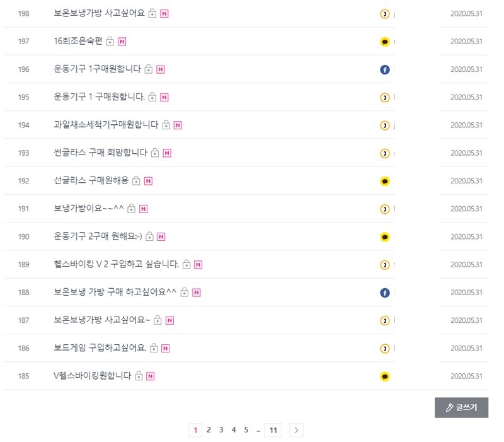Screen dimensions: 504x442
Task: Click Facebook author icon on post 196
Action: tap(385, 69)
